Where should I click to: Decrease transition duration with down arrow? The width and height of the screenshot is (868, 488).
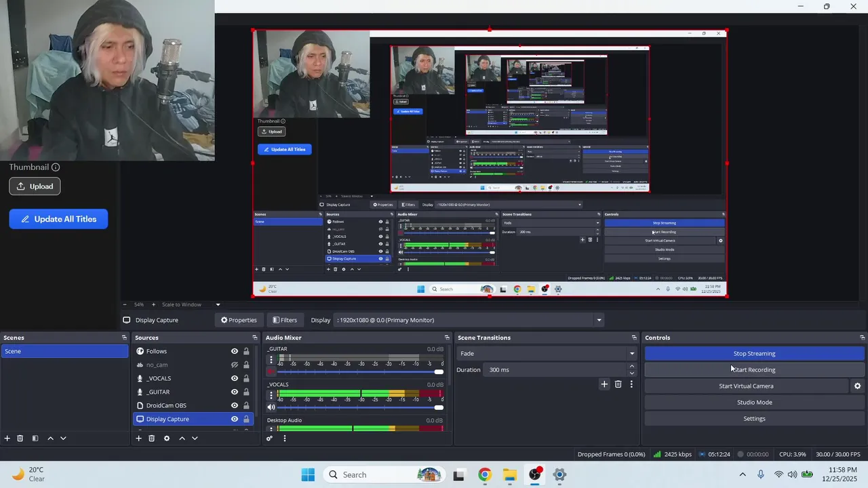632,373
